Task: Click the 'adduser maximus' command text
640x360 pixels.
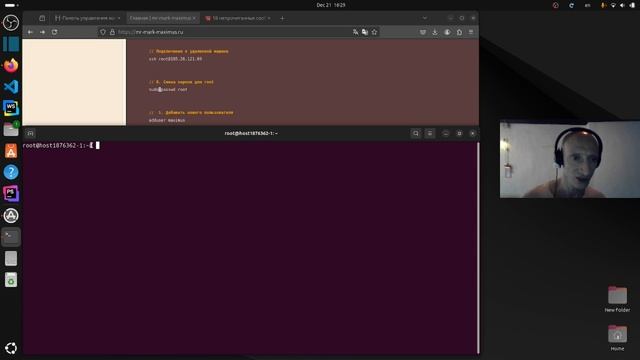Action: 167,120
